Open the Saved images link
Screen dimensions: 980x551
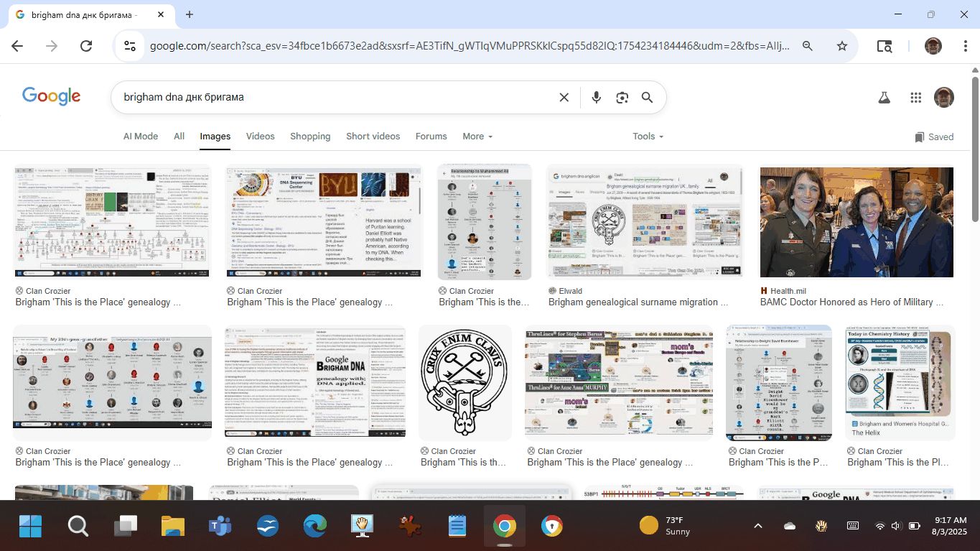click(x=934, y=137)
